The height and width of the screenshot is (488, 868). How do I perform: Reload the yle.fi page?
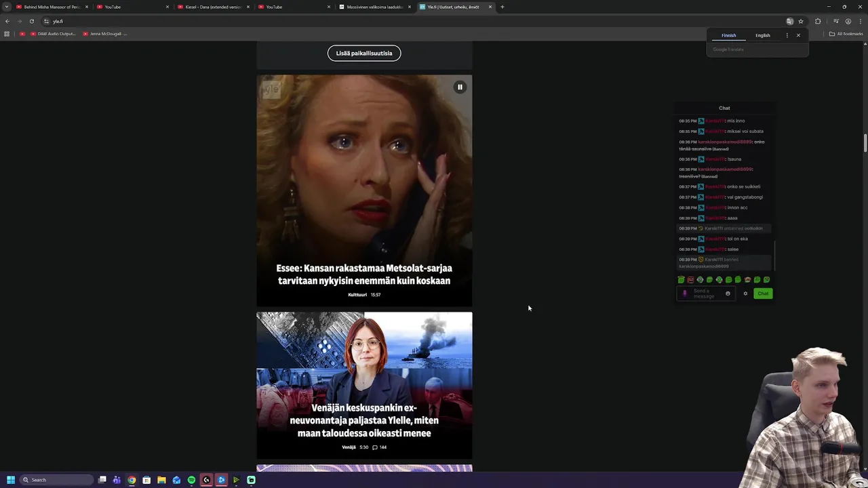[x=32, y=21]
